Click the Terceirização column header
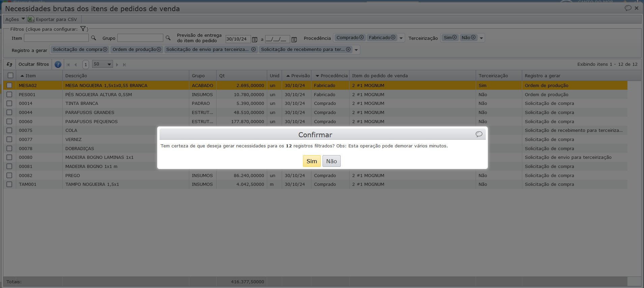The image size is (644, 288). 499,76
